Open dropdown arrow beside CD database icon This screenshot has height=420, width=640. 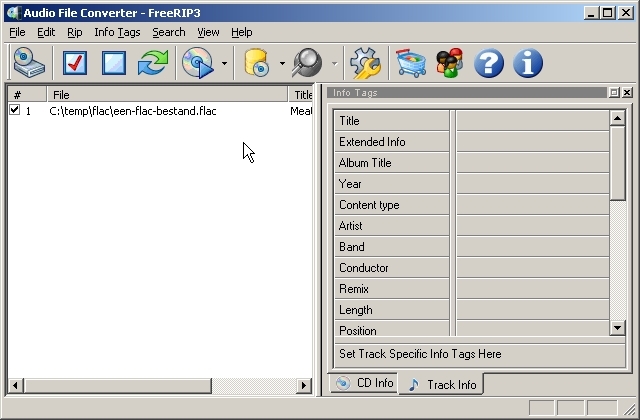click(282, 63)
